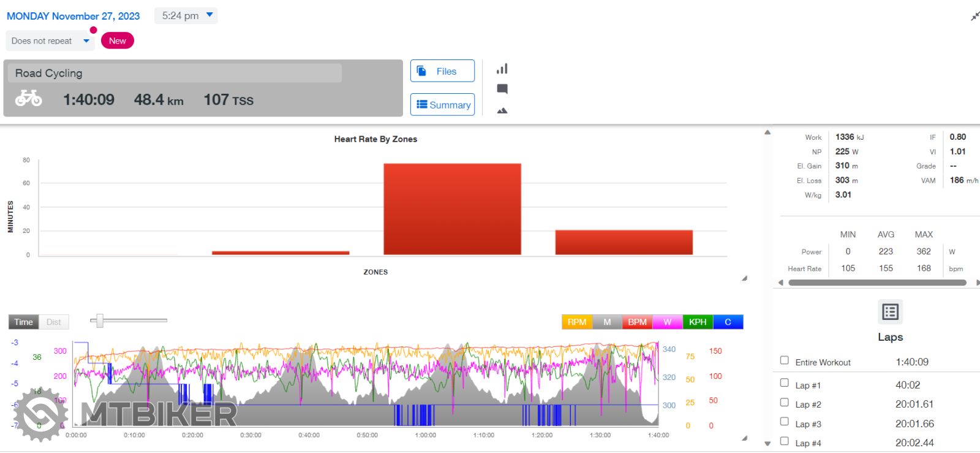The image size is (980, 453).
Task: Click the graph smoothing slider handle
Action: 99,320
